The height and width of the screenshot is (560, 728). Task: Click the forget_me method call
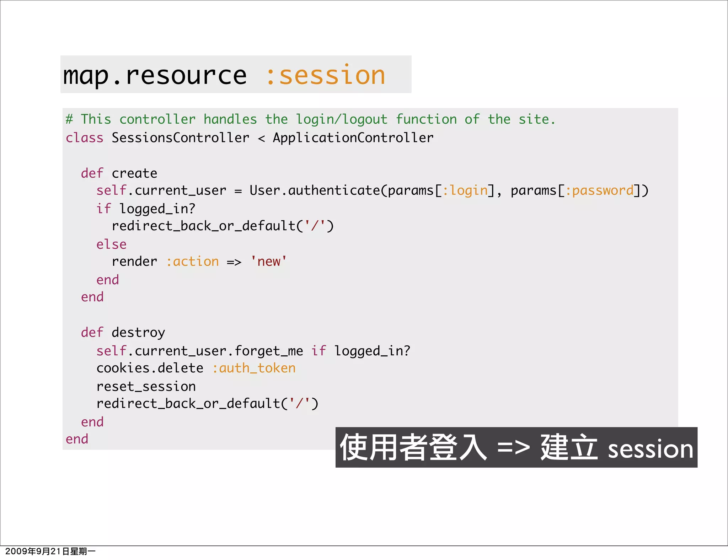(269, 351)
